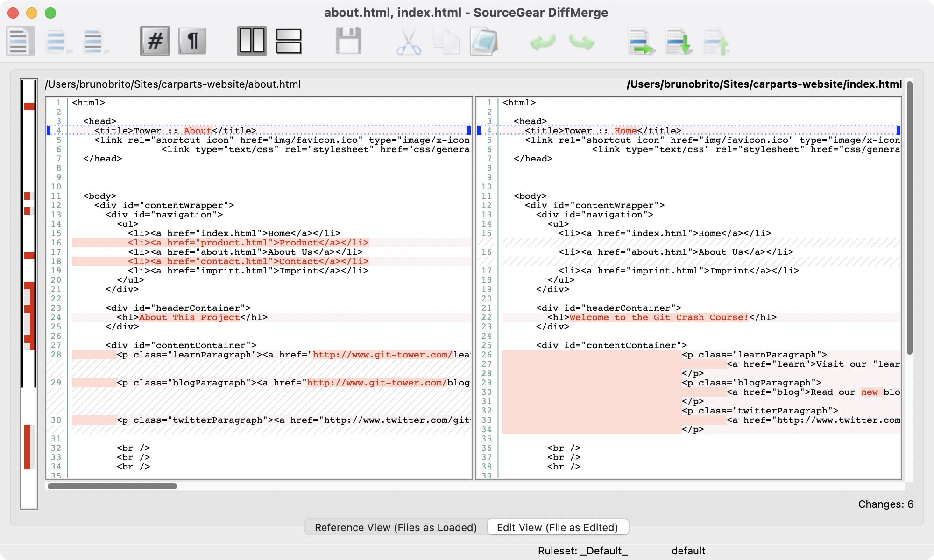Image resolution: width=934 pixels, height=560 pixels.
Task: Click the left pane horizontal scrollbar
Action: pyautogui.click(x=112, y=487)
